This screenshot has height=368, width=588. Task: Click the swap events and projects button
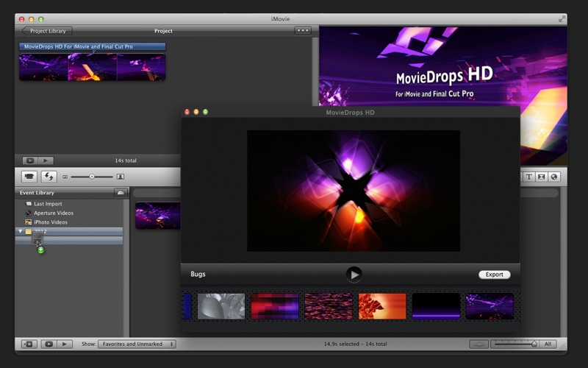[49, 177]
